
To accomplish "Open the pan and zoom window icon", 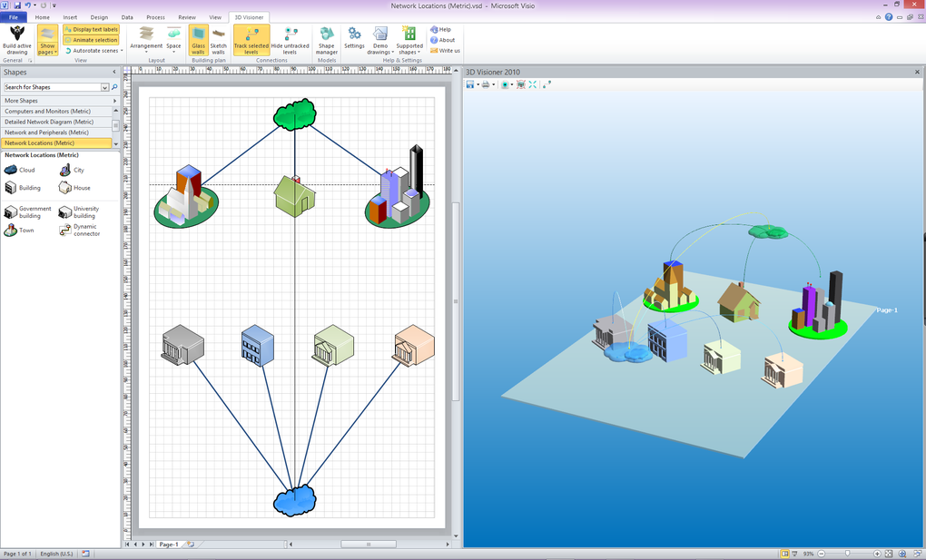I will point(901,554).
